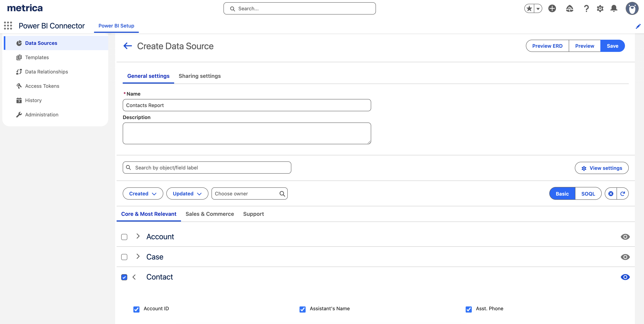
Task: Click the refresh filters icon
Action: [622, 193]
